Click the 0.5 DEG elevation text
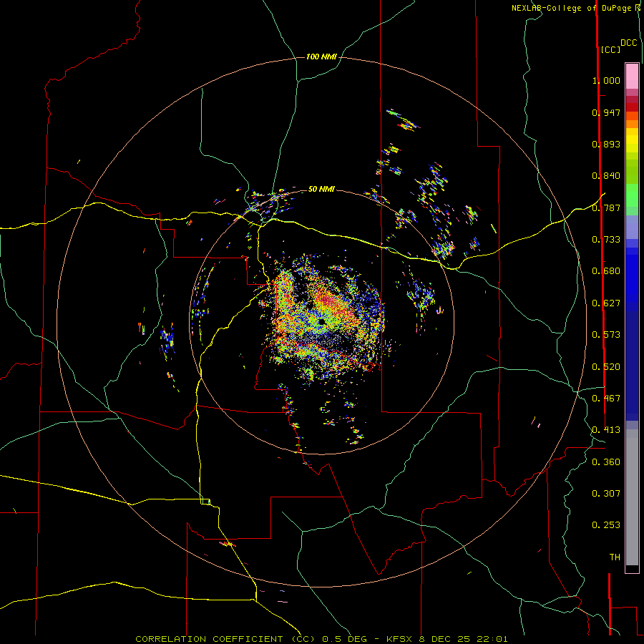 [344, 639]
